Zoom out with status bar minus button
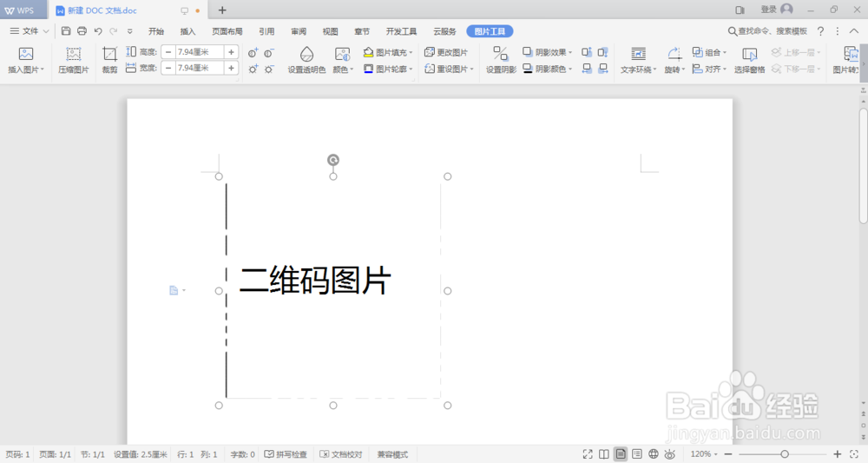Screen dimensions: 868x463 click(728, 454)
